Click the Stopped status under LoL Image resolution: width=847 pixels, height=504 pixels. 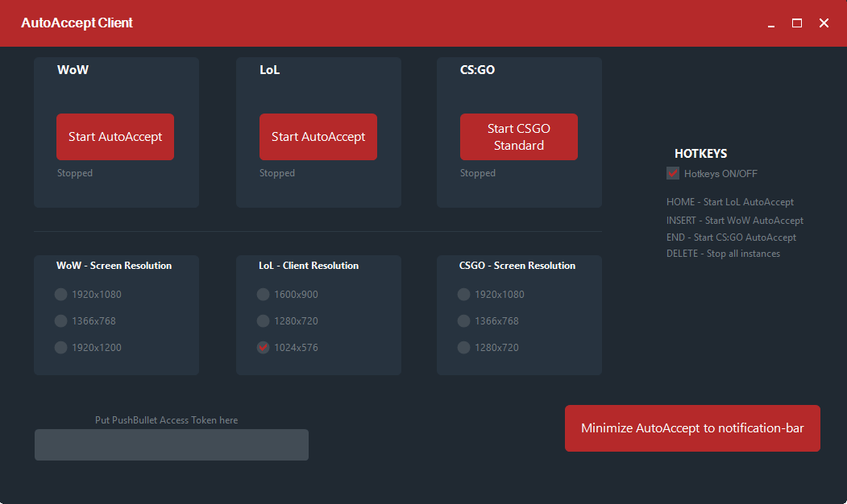click(277, 172)
